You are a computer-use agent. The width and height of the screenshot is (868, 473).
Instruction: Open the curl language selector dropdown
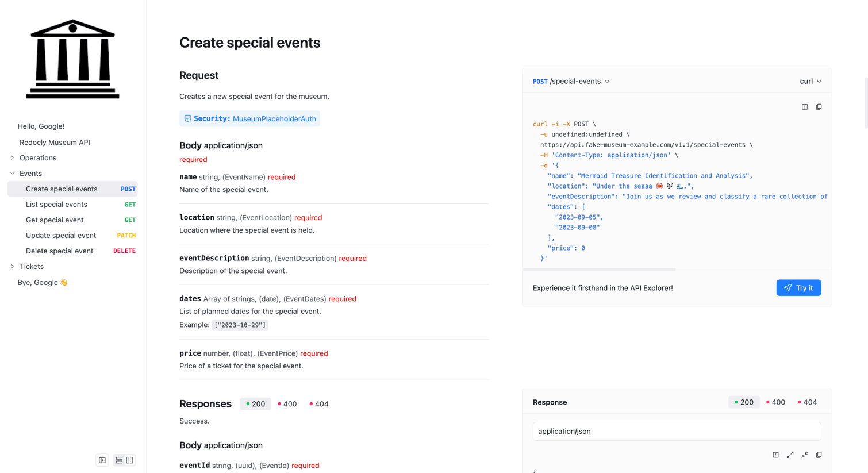coord(811,81)
